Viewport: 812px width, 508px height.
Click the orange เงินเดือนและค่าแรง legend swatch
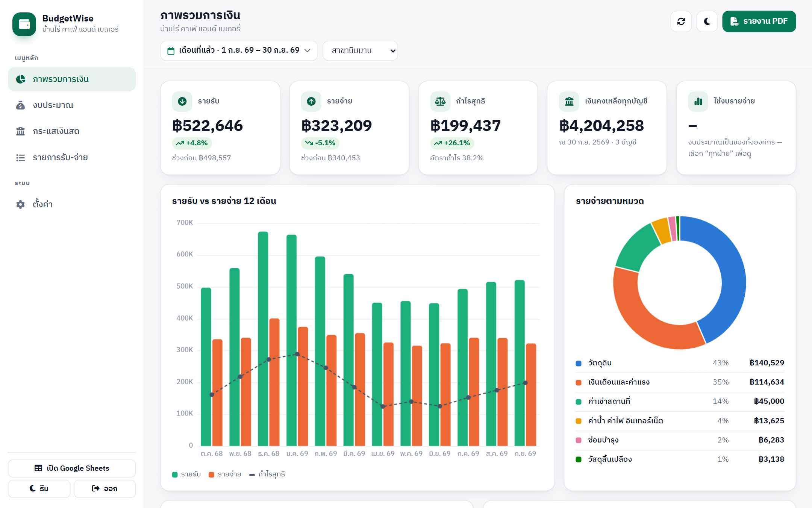(579, 382)
